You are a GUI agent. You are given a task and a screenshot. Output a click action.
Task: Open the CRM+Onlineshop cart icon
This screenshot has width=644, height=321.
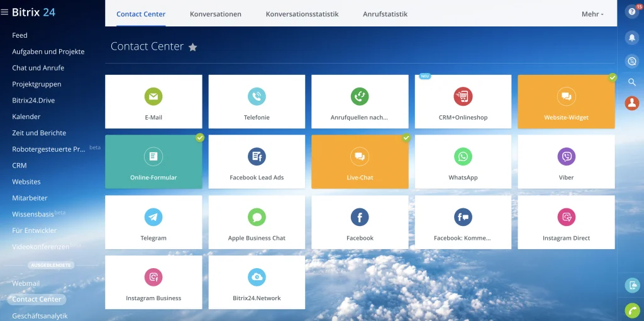coord(463,96)
